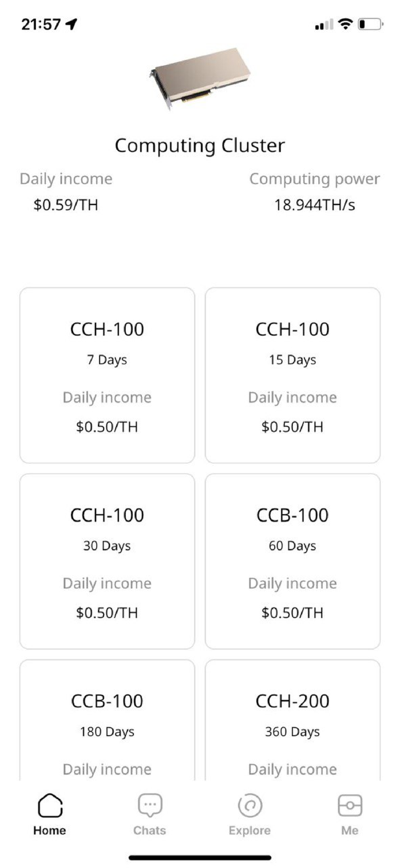The height and width of the screenshot is (868, 400).
Task: Switch to the Chats tab label
Action: [150, 830]
